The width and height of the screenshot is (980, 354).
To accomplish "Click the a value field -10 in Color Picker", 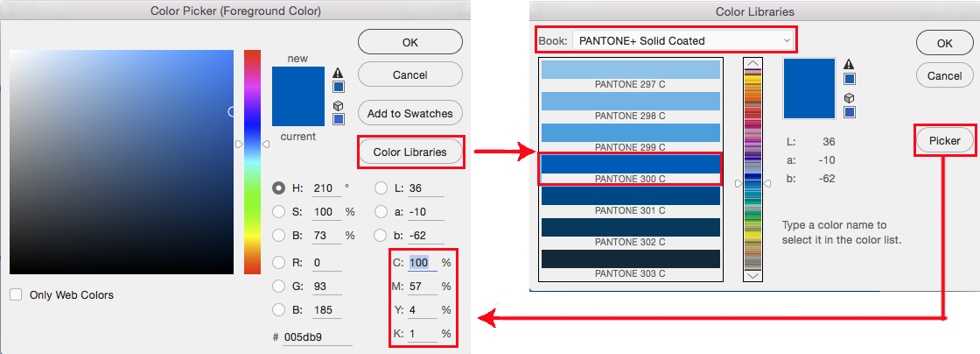I will (x=425, y=212).
